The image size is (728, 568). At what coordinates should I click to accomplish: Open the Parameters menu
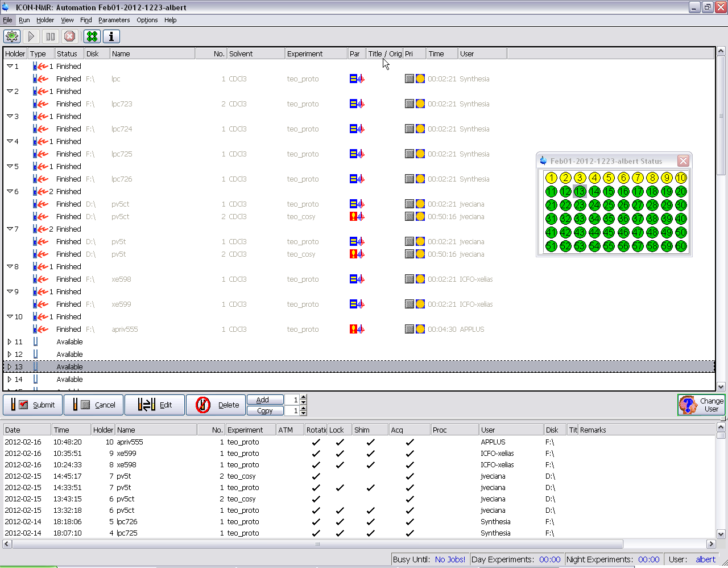114,20
